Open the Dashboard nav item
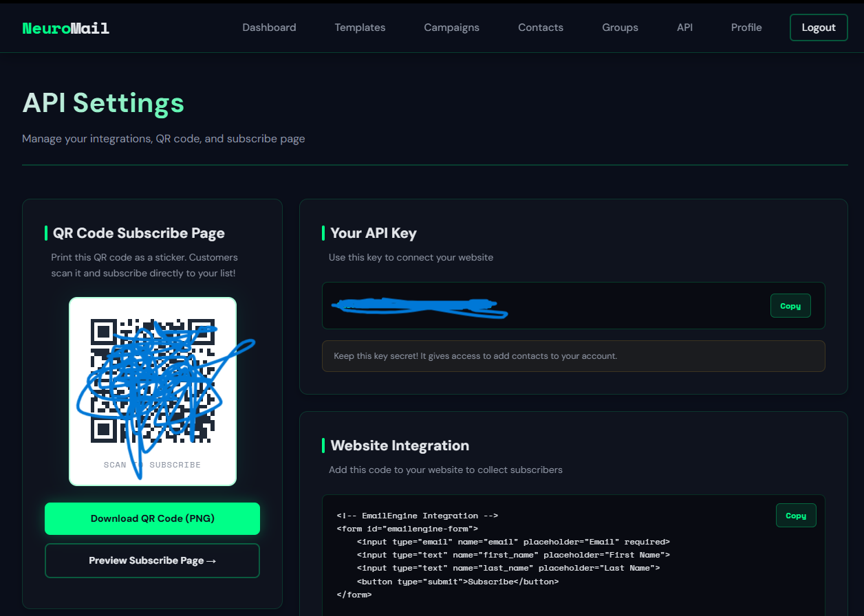 [x=269, y=27]
